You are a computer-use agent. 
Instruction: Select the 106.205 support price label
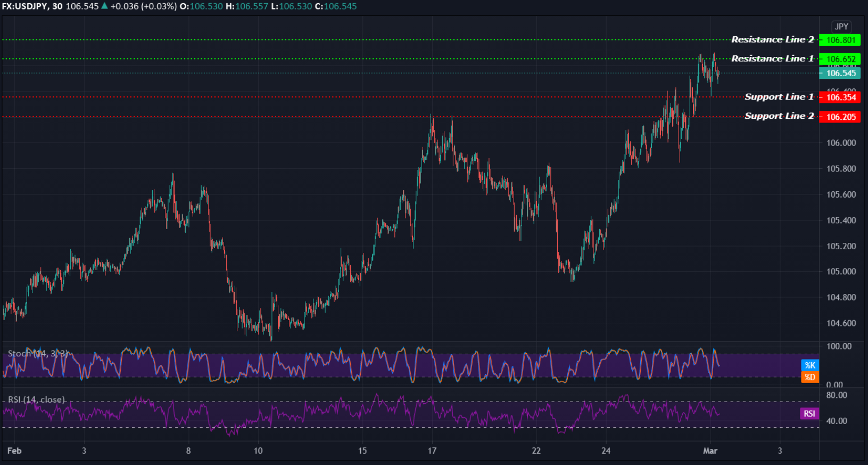[x=840, y=117]
